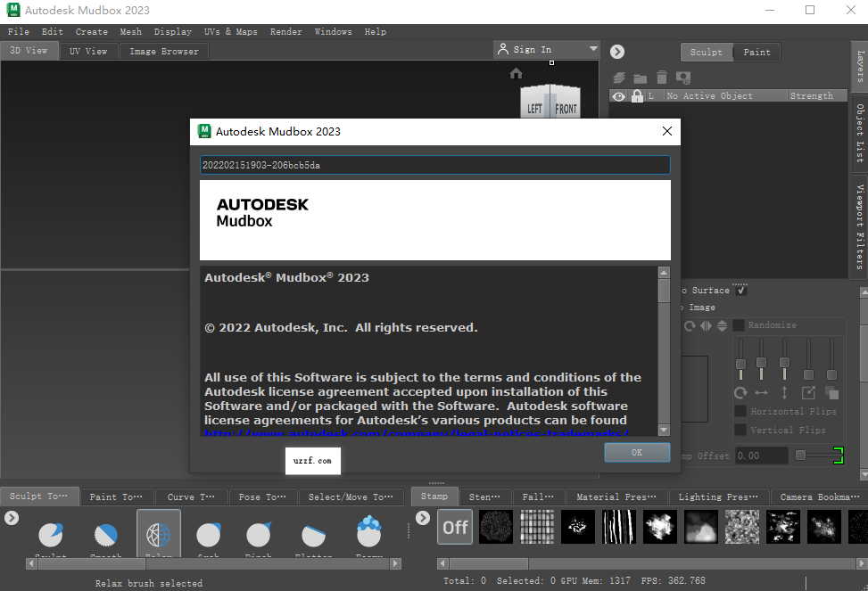Click the delete layer trash icon
This screenshot has width=868, height=591.
coord(662,78)
